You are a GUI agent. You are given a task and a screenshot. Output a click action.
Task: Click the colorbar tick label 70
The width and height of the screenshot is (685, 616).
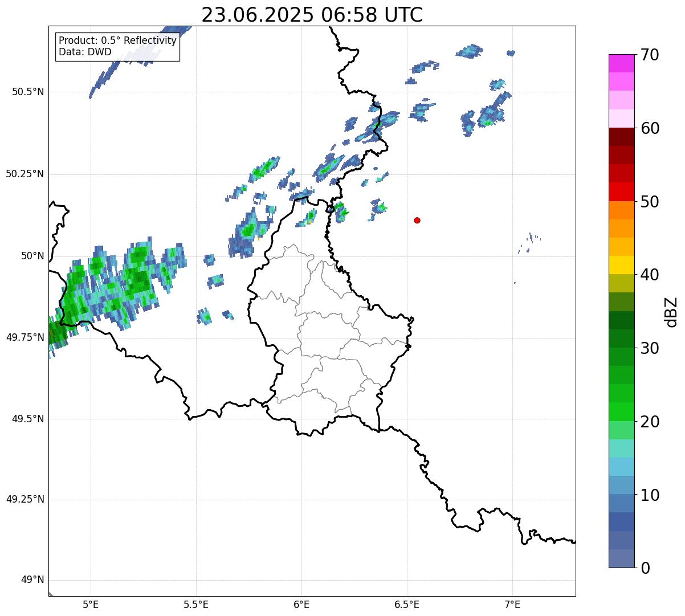click(650, 55)
